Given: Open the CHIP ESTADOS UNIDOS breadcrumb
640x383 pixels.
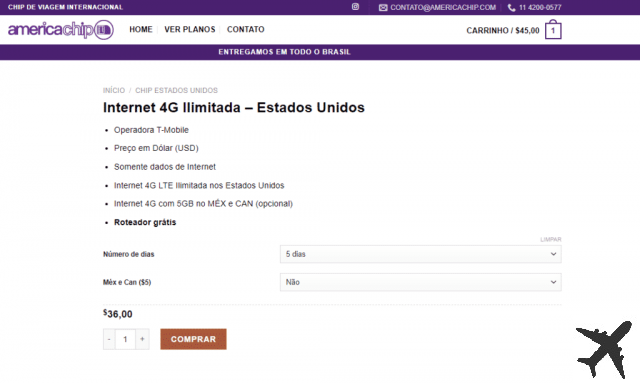Looking at the screenshot, I should [176, 90].
